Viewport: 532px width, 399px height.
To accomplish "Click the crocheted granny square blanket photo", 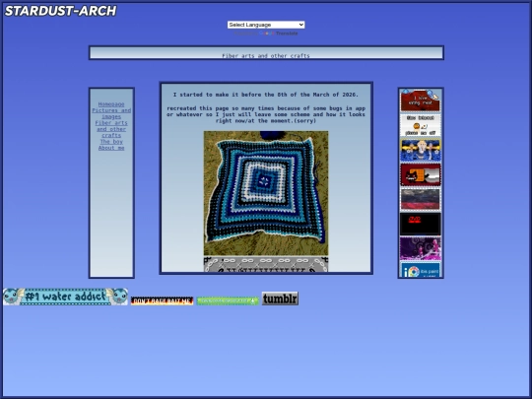I will (266, 193).
